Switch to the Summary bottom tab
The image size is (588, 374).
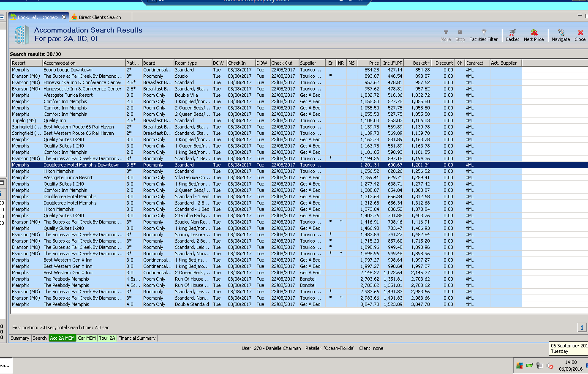pos(20,338)
